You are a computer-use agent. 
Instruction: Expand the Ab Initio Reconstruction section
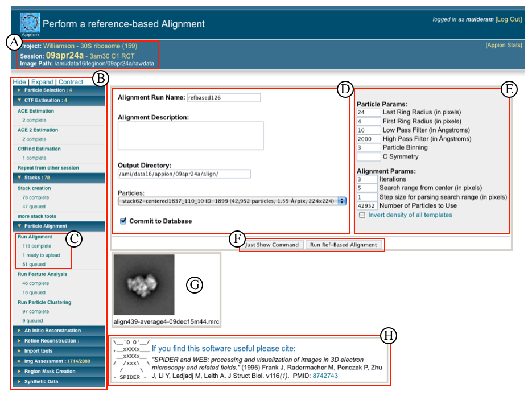(x=52, y=331)
